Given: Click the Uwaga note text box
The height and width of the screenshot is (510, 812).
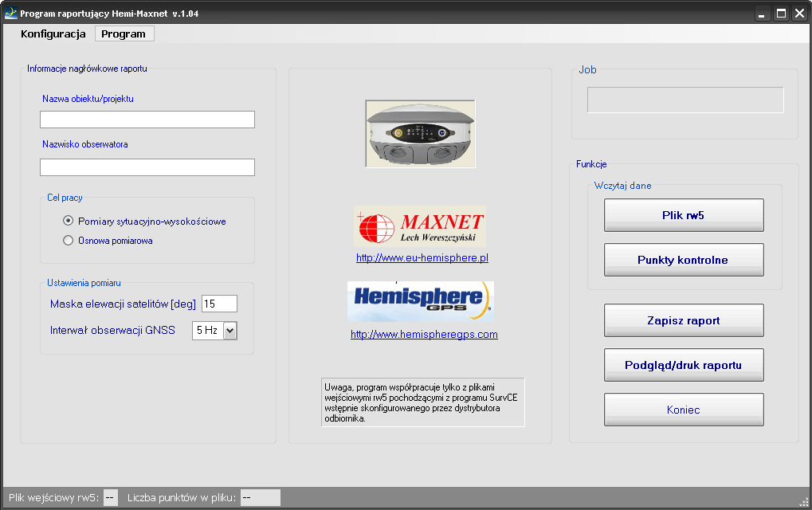Looking at the screenshot, I should point(422,402).
